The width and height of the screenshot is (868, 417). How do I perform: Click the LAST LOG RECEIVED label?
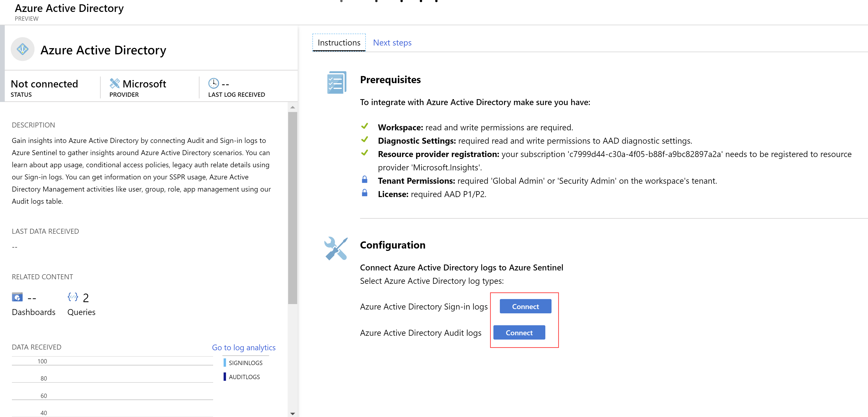[x=236, y=95]
